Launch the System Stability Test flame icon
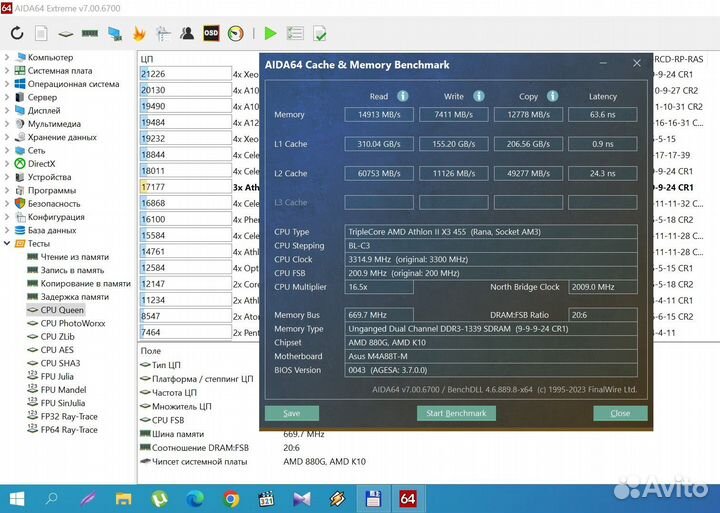Viewport: 720px width, 513px height. click(x=139, y=33)
